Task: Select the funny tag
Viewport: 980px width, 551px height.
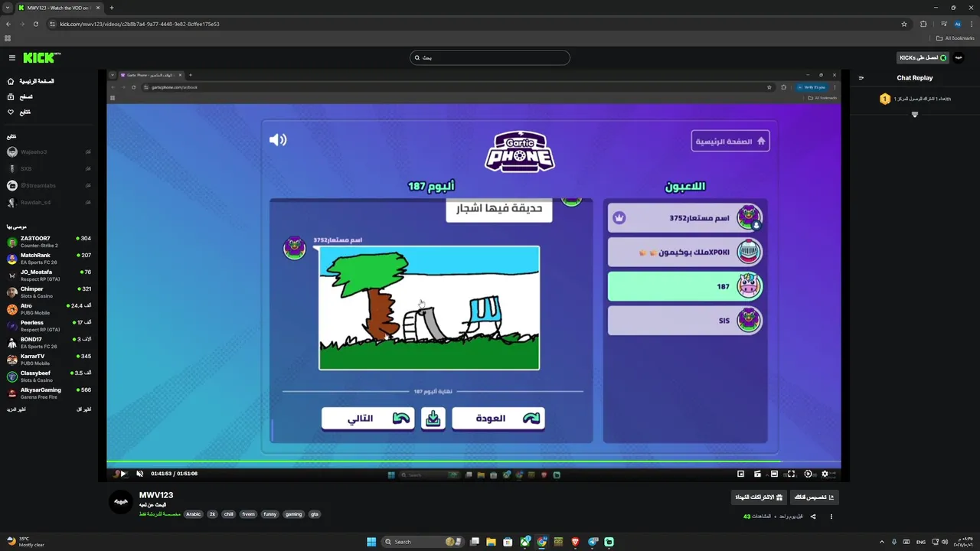Action: tap(269, 514)
